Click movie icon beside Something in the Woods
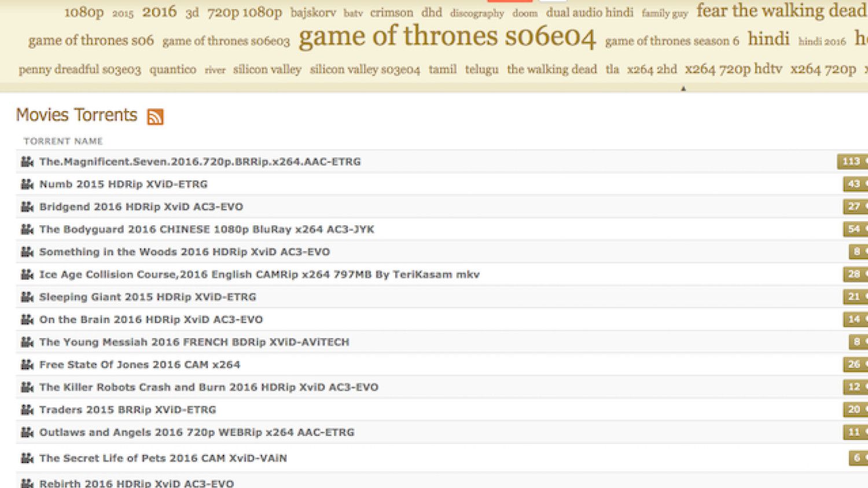 coord(27,252)
